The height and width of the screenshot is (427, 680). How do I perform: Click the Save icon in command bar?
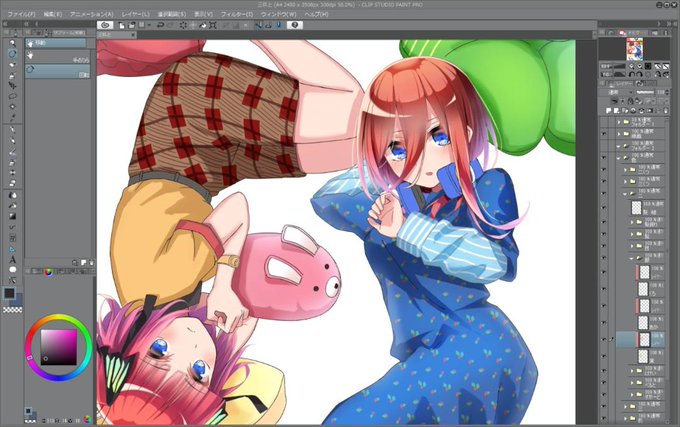(x=141, y=25)
